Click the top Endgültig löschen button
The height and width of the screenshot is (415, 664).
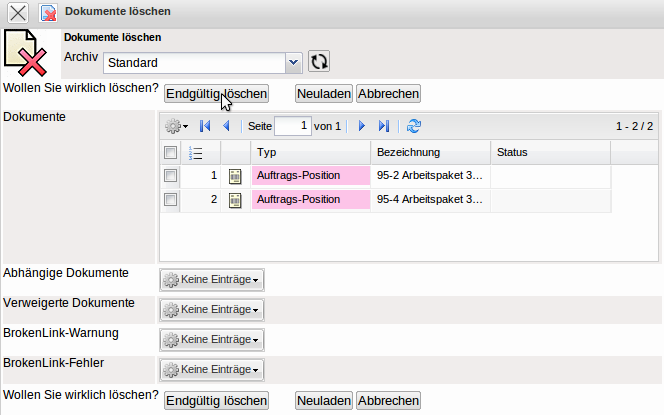click(216, 94)
